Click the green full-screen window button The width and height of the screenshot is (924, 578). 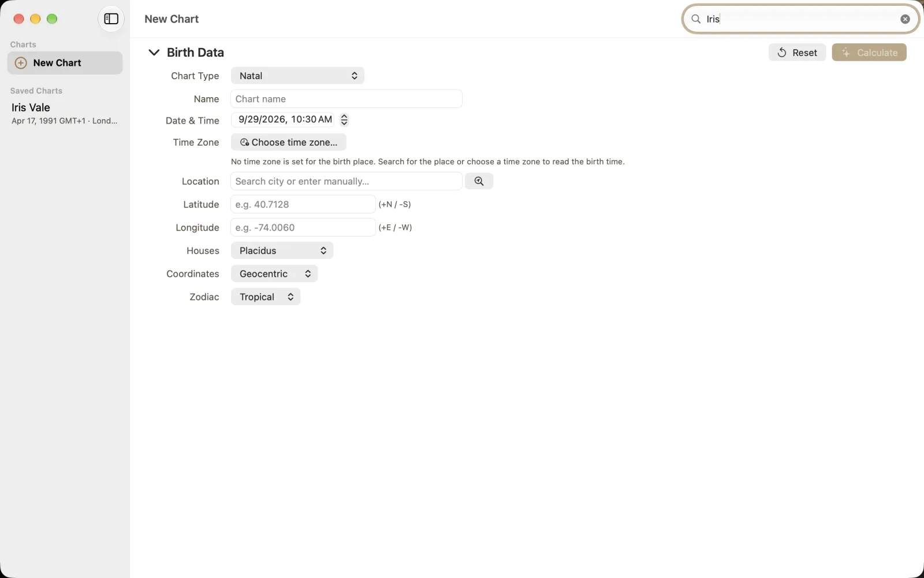52,19
